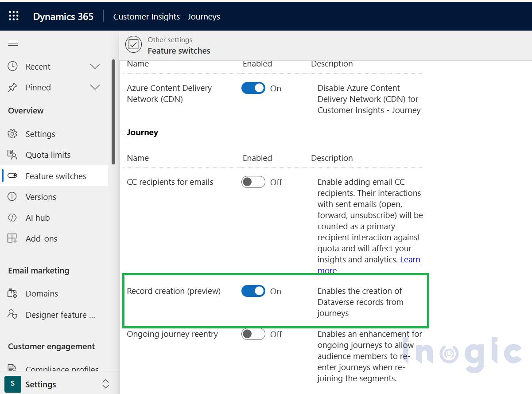Click the green S area badge

pos(13,384)
